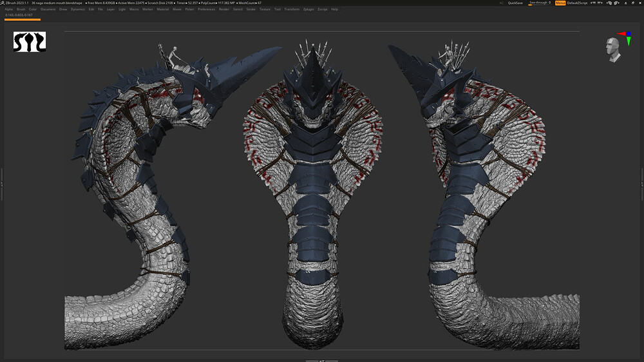Expand the left tray divider handle

point(2,184)
